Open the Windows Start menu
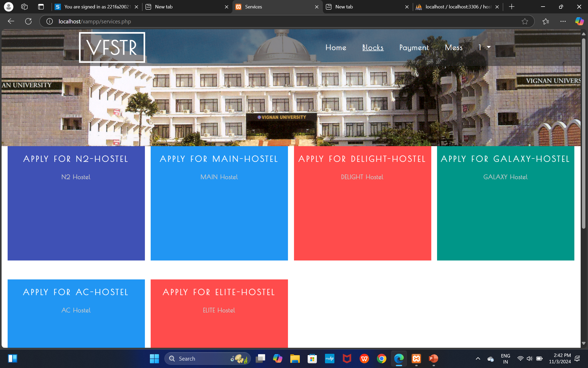This screenshot has height=368, width=588. (x=154, y=359)
